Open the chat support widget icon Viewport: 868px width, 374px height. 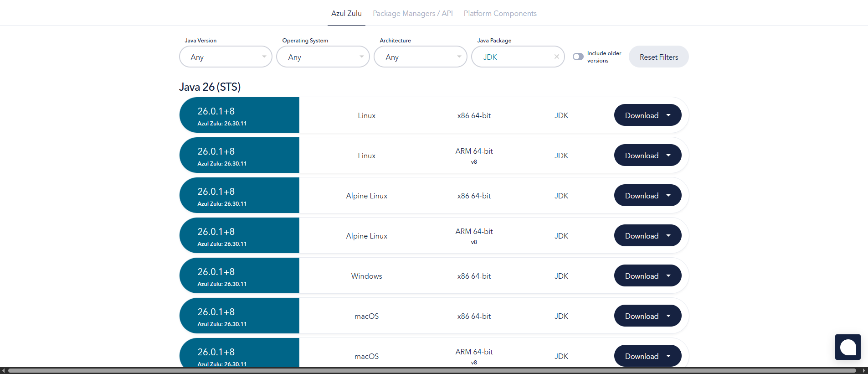coord(848,347)
